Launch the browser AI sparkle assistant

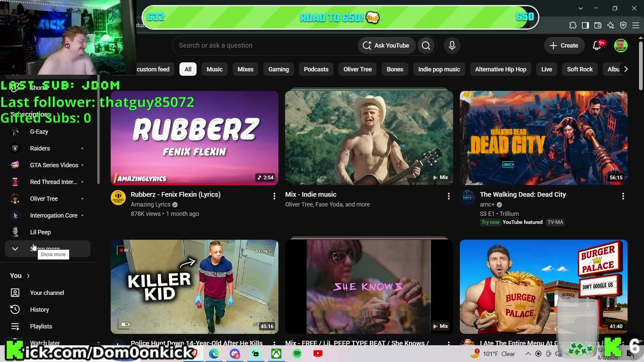point(610,26)
